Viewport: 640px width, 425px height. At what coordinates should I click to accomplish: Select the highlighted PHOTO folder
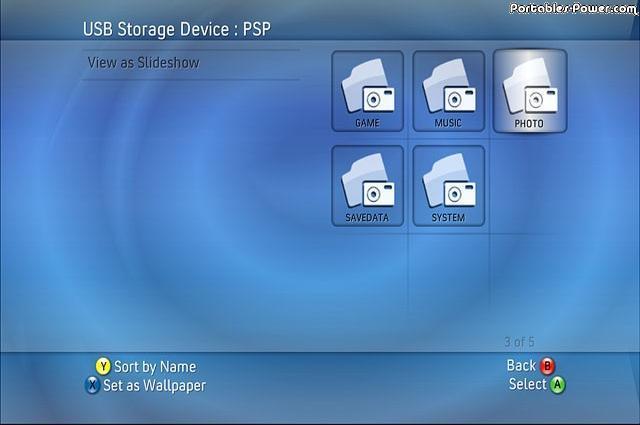(x=530, y=91)
